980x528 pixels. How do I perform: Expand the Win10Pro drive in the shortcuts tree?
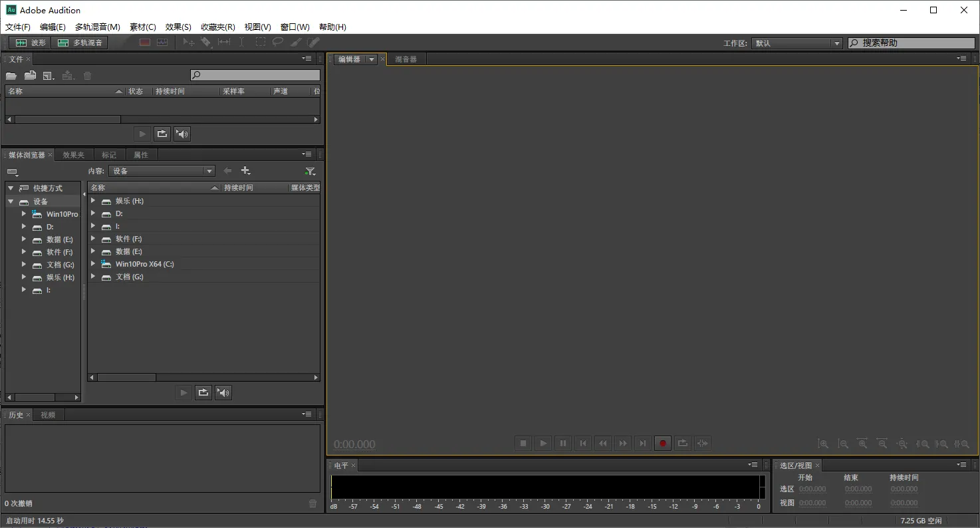pos(24,213)
